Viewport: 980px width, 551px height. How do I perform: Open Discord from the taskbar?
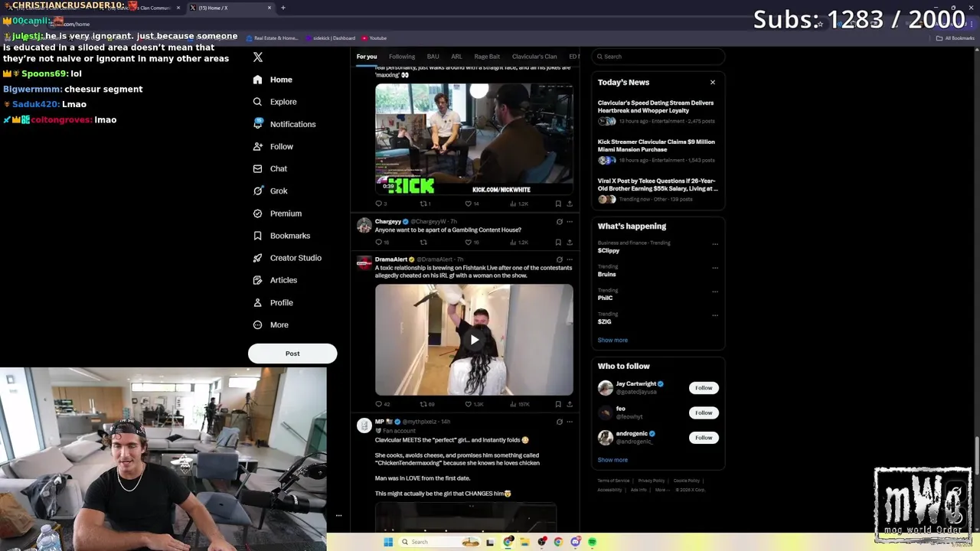(x=575, y=542)
